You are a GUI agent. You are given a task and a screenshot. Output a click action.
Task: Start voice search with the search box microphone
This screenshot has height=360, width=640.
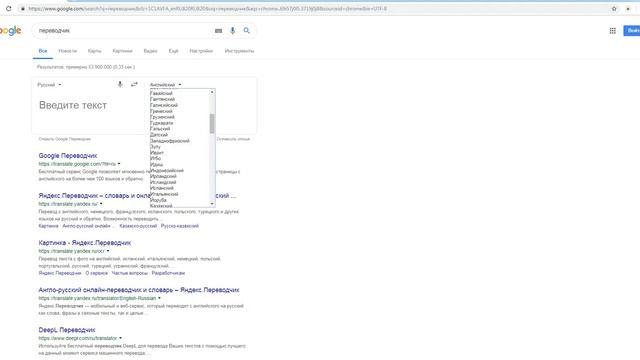click(x=232, y=31)
